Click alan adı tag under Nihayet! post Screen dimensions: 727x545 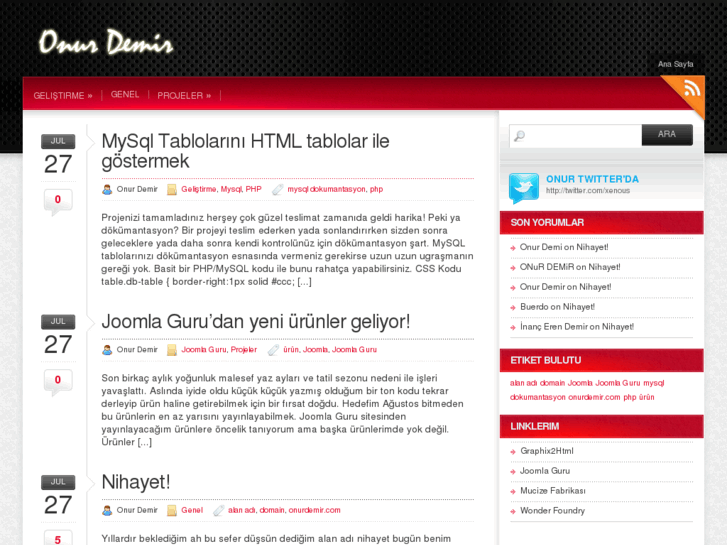(242, 510)
